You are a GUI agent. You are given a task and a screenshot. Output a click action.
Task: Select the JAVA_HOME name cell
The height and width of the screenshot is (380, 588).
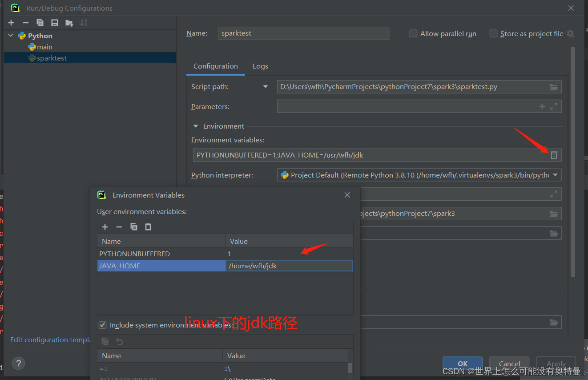pos(161,266)
